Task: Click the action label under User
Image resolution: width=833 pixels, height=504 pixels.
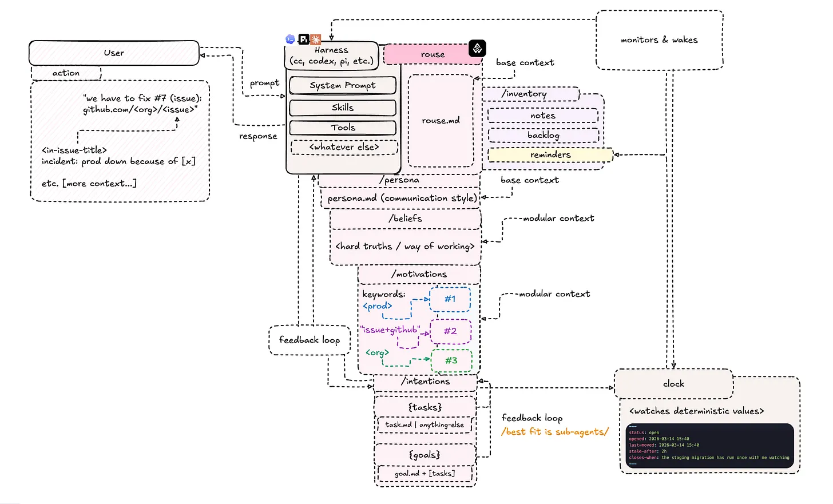Action: [66, 73]
